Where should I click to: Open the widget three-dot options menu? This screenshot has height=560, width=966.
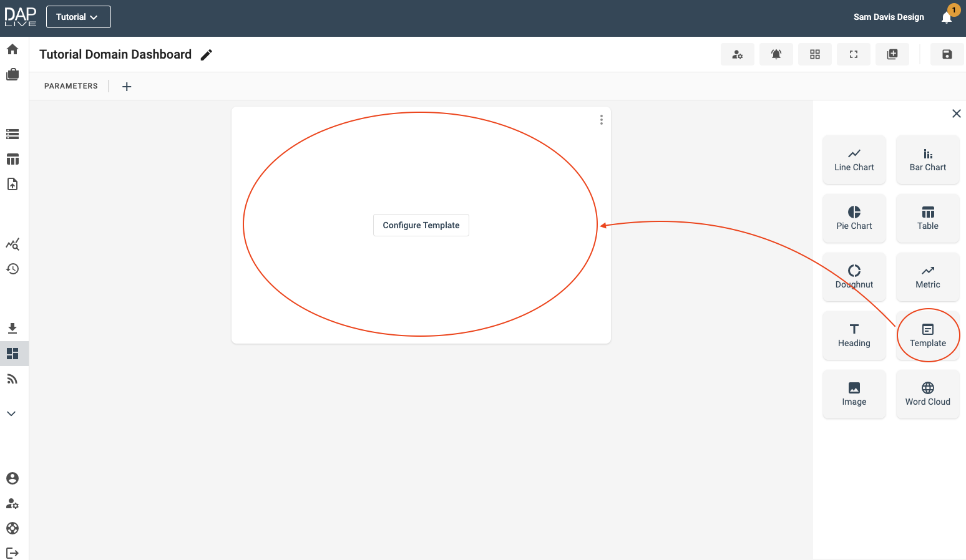click(601, 120)
